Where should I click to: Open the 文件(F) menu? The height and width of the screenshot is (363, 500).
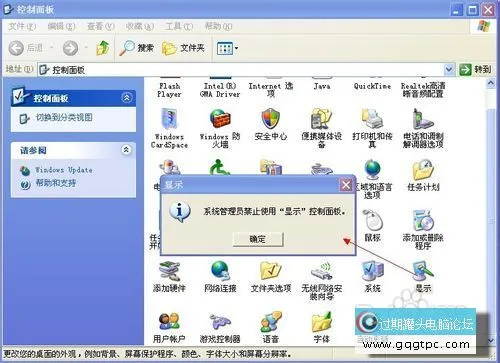(x=22, y=26)
